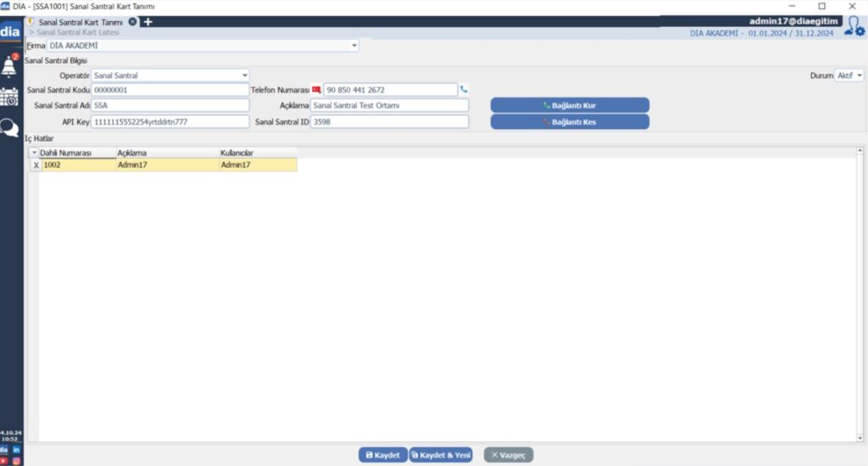Click the DIA logo in sidebar
The height and width of the screenshot is (466, 868).
click(x=10, y=32)
